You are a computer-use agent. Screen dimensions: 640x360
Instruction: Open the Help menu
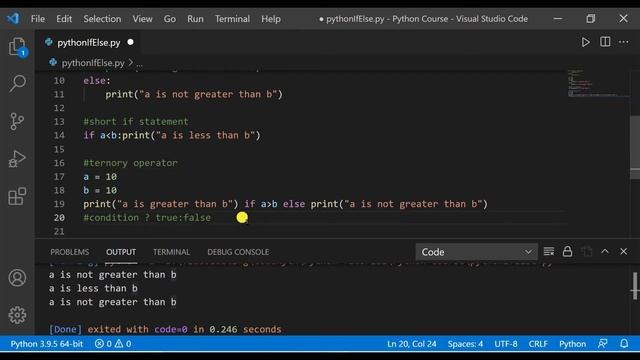(271, 19)
